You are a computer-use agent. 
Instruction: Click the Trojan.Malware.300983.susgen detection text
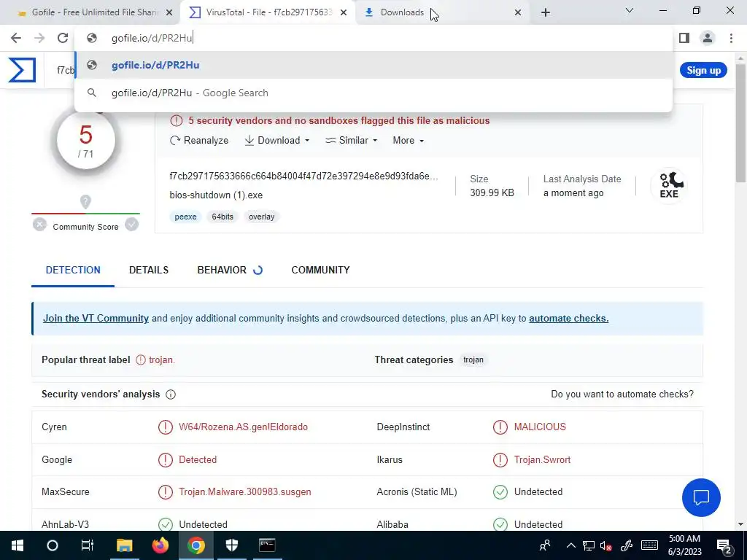[245, 492]
